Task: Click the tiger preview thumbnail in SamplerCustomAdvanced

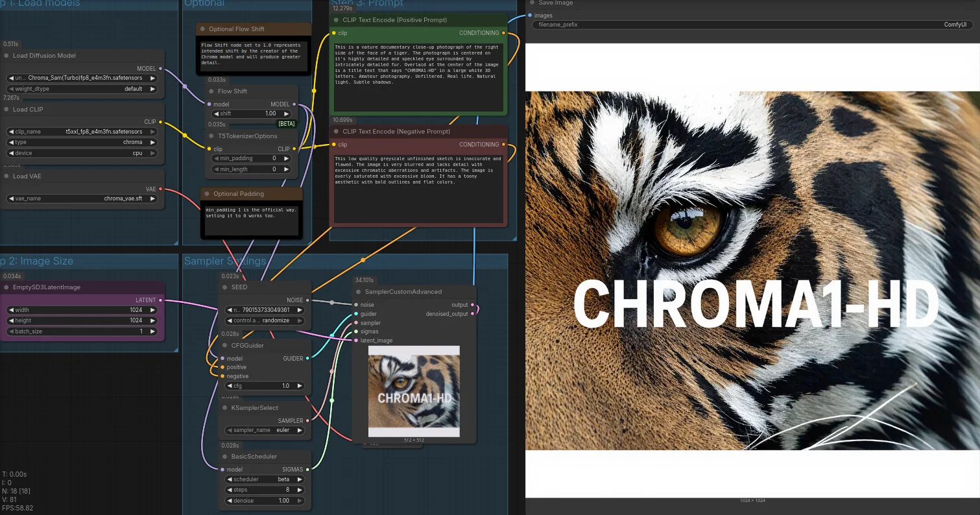Action: [414, 391]
